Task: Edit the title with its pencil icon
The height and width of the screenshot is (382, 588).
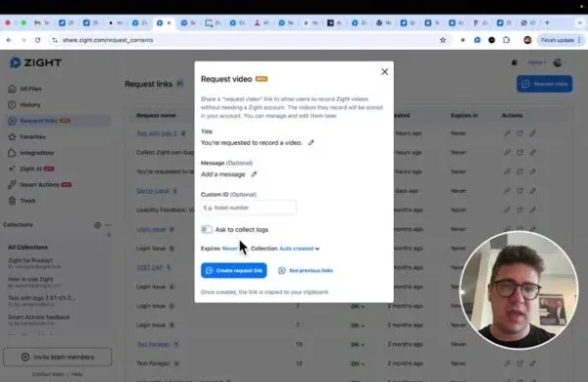Action: pos(311,142)
